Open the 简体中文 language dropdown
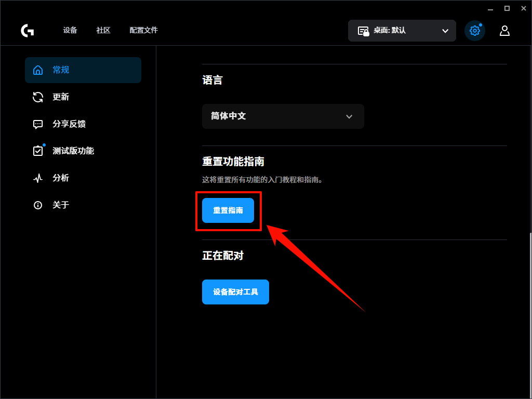The height and width of the screenshot is (399, 532). [283, 116]
